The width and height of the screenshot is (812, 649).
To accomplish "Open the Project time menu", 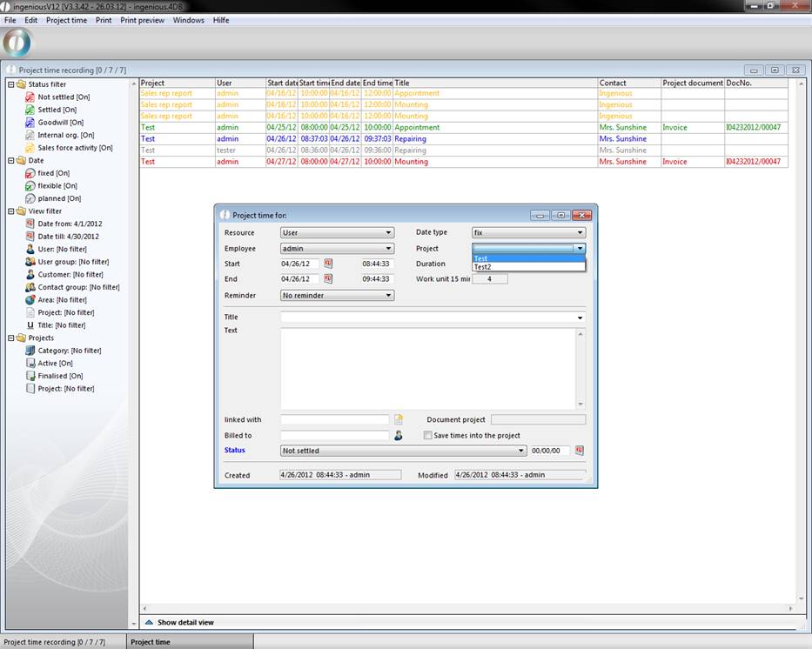I will pos(66,20).
